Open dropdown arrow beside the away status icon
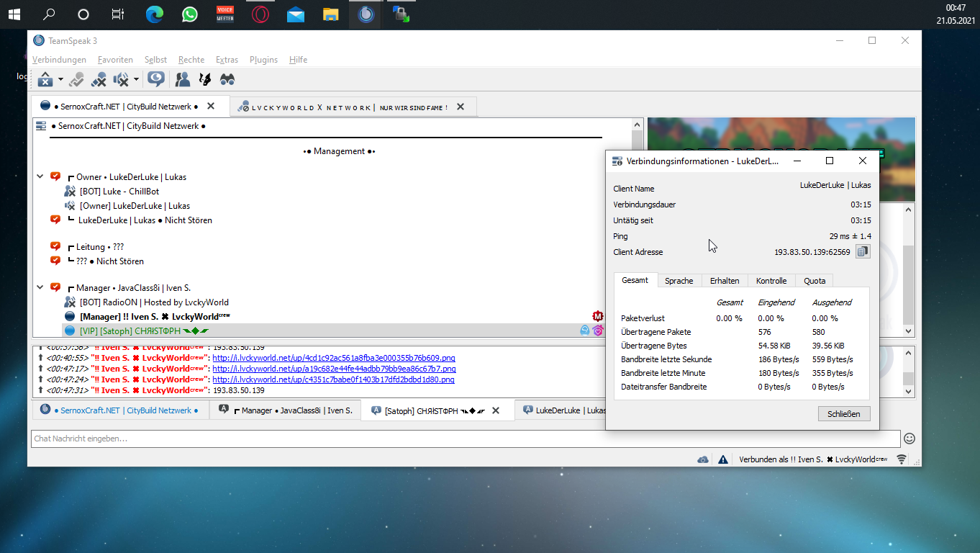 coord(60,79)
